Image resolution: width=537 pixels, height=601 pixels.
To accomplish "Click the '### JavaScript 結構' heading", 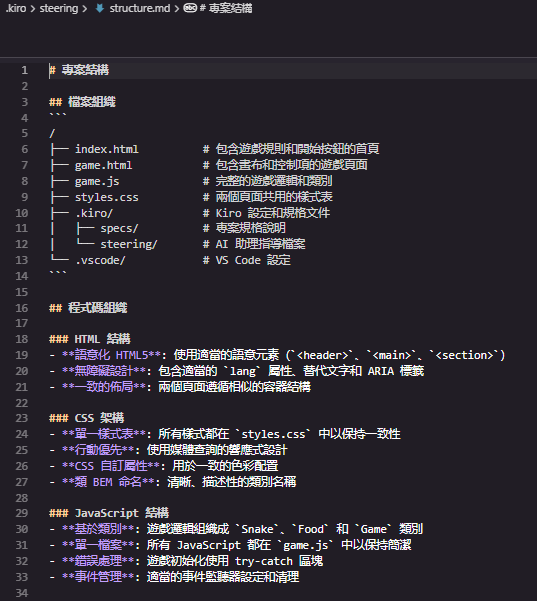I will coord(109,513).
